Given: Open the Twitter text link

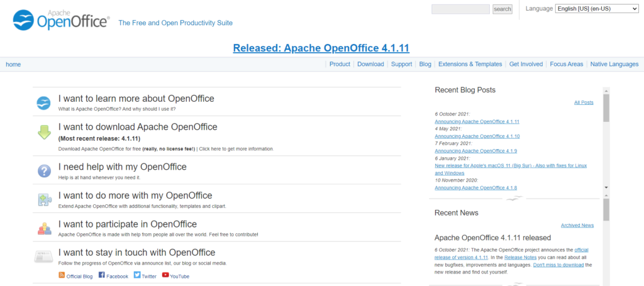Looking at the screenshot, I should [149, 277].
